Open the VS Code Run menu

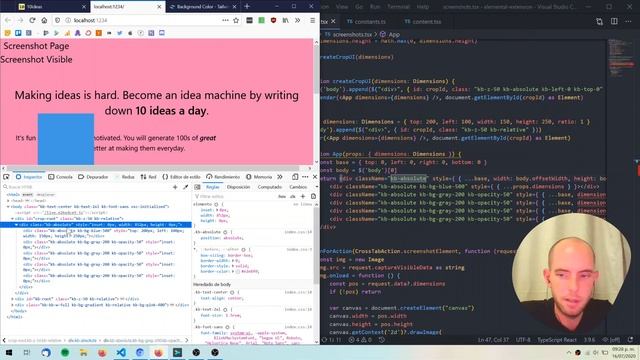pyautogui.click(x=375, y=7)
